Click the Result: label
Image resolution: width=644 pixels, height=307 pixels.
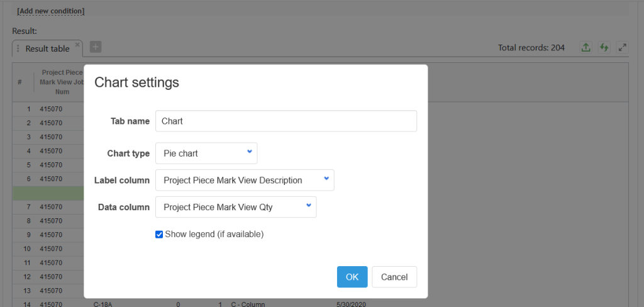click(25, 31)
